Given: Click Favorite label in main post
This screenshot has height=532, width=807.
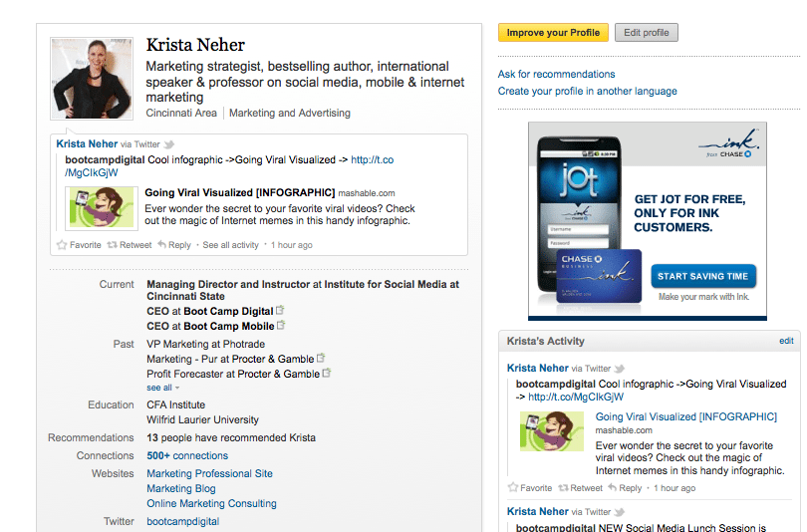Looking at the screenshot, I should tap(86, 245).
